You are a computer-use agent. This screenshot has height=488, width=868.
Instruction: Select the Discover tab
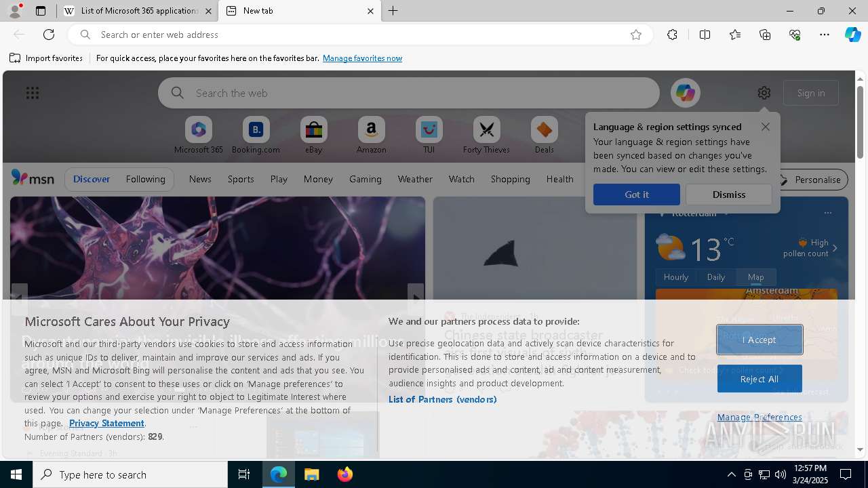point(92,179)
